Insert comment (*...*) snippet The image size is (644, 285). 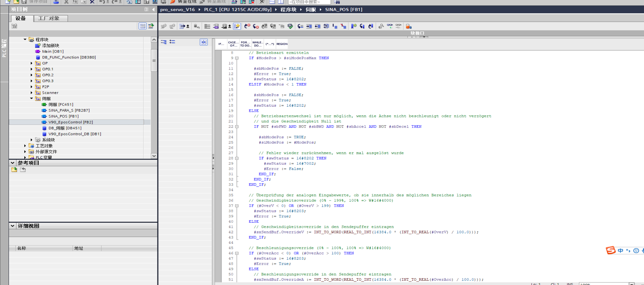[x=270, y=44]
